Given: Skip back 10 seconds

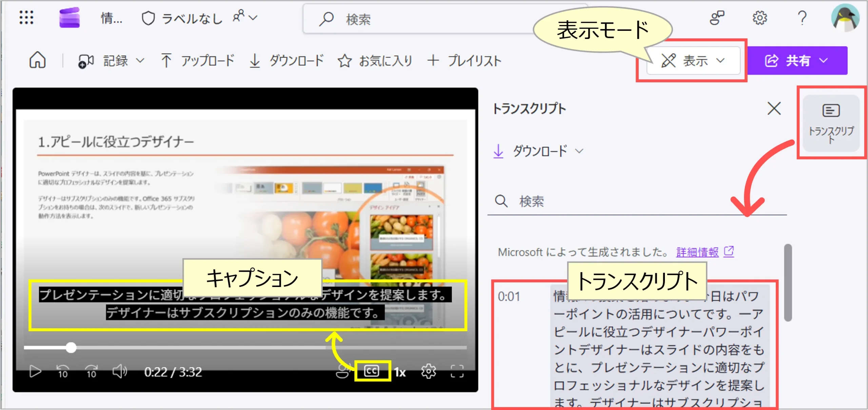Looking at the screenshot, I should (63, 372).
